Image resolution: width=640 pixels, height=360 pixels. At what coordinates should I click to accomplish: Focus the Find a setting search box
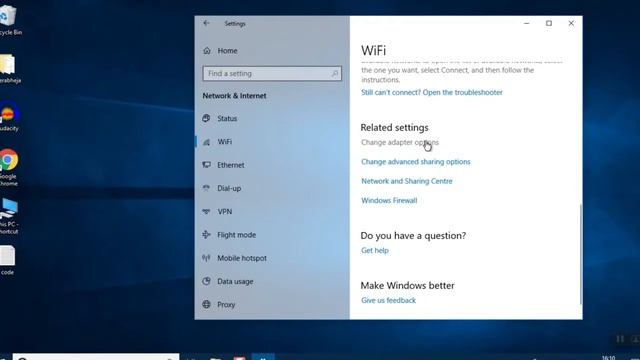tap(272, 73)
